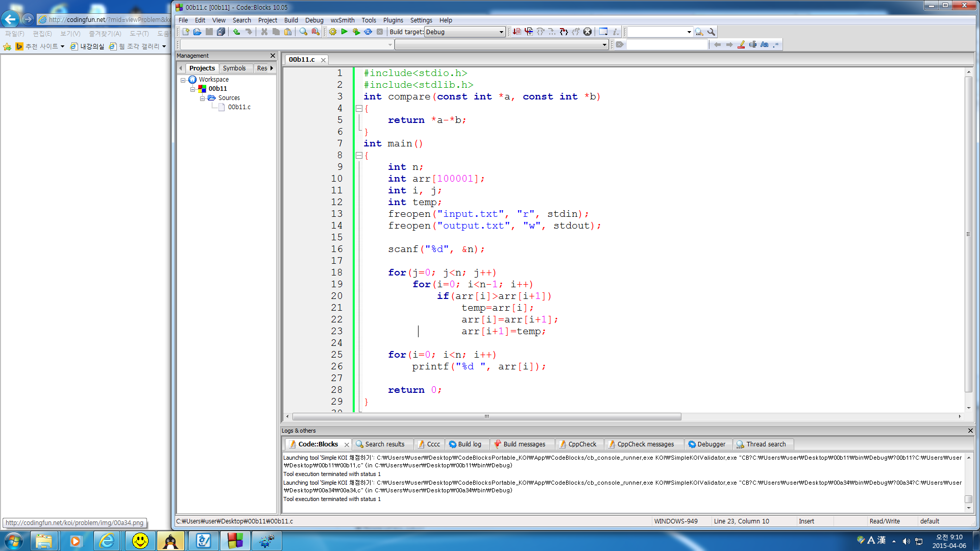The height and width of the screenshot is (551, 980).
Task: Click the Cut scissors icon
Action: coord(264,32)
